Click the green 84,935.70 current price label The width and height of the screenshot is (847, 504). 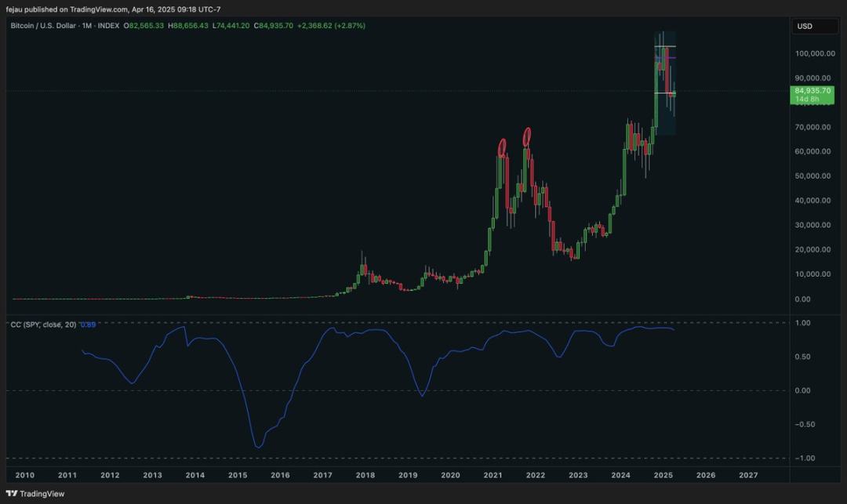pyautogui.click(x=812, y=91)
